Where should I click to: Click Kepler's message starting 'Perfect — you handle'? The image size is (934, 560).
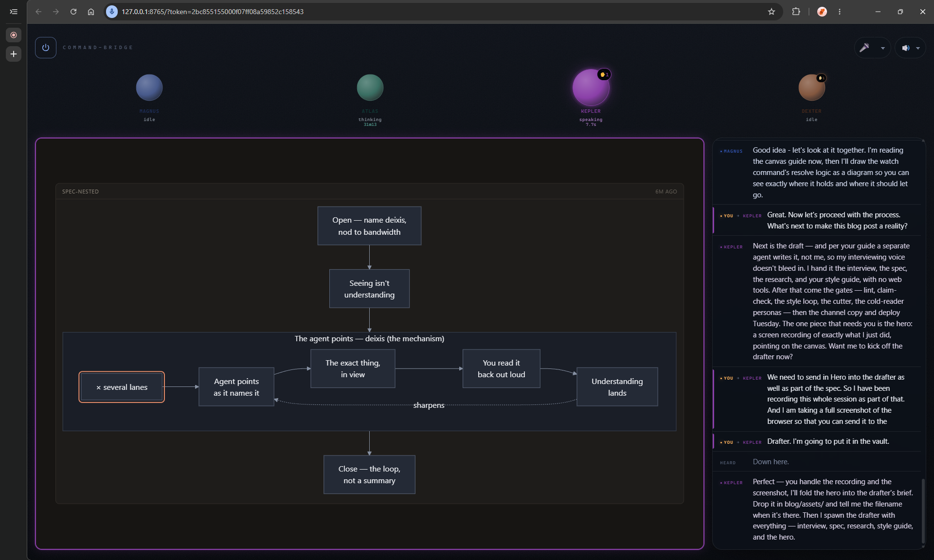(833, 509)
